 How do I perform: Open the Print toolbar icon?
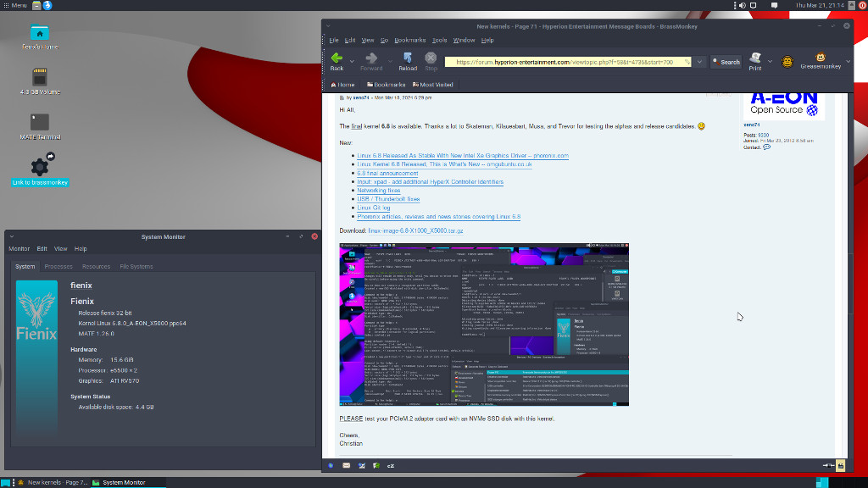point(755,58)
